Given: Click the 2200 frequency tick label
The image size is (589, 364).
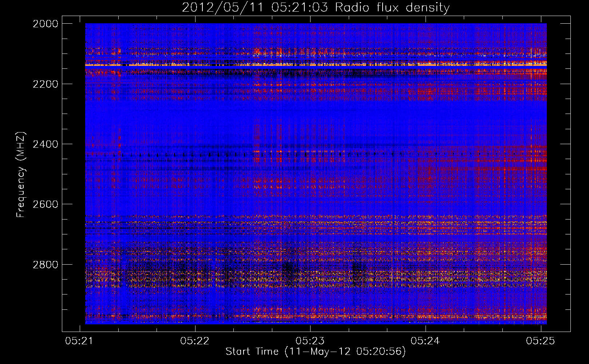Looking at the screenshot, I should [46, 84].
